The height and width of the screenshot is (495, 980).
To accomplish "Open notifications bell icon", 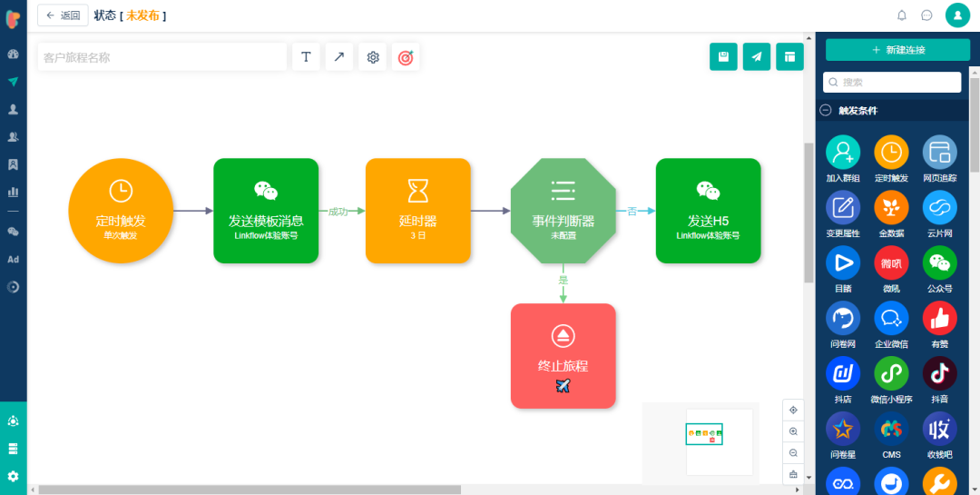I will point(902,15).
